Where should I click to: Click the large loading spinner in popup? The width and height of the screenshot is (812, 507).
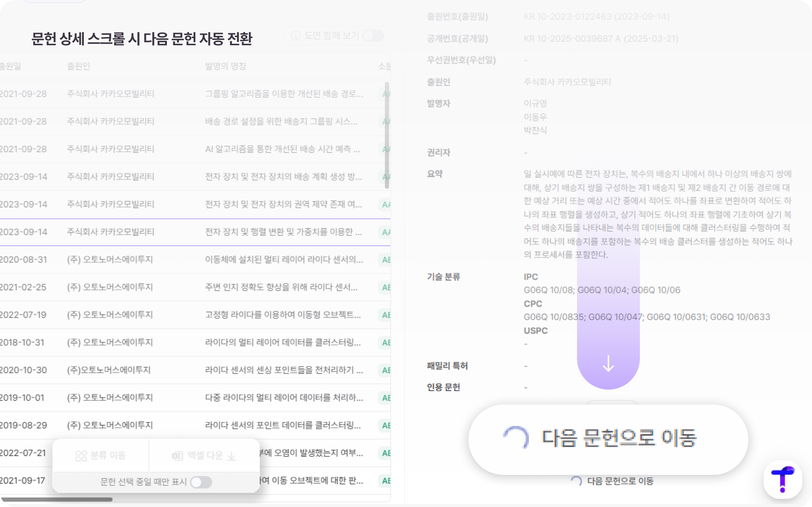pyautogui.click(x=516, y=438)
